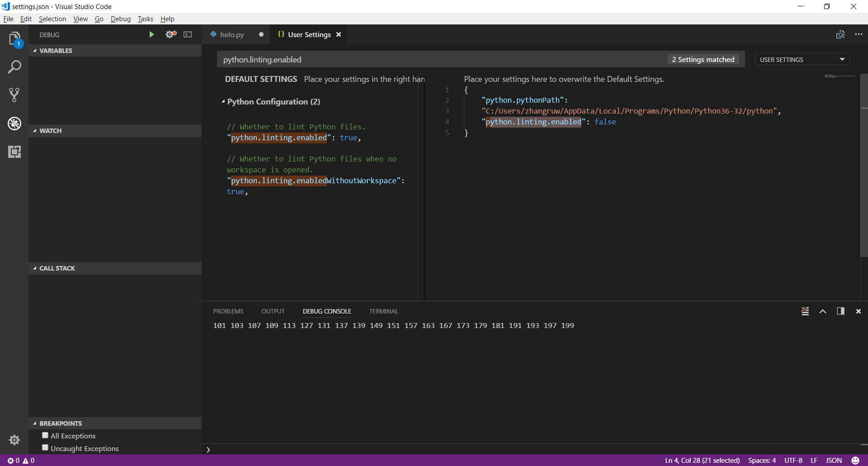
Task: Open the Explorer view in activity bar
Action: [14, 39]
